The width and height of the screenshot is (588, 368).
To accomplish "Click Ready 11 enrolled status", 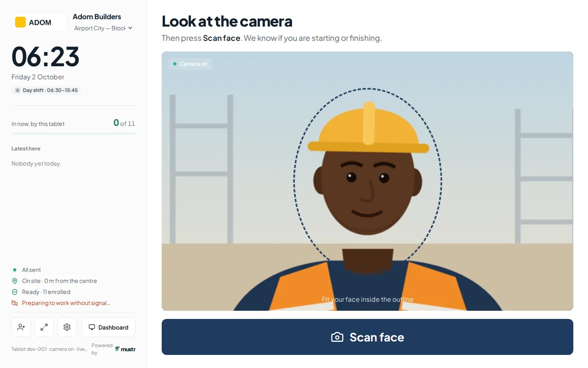I will pyautogui.click(x=46, y=292).
